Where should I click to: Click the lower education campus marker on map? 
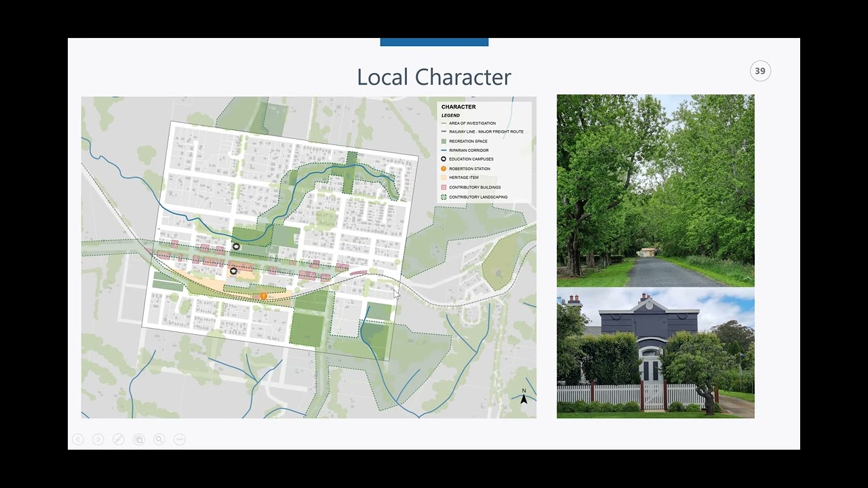(x=233, y=271)
